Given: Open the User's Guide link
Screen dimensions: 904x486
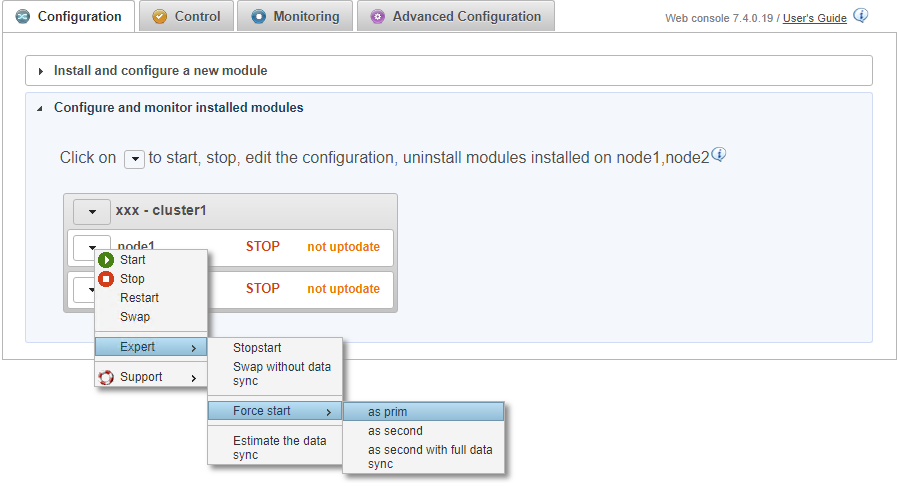Looking at the screenshot, I should [814, 18].
